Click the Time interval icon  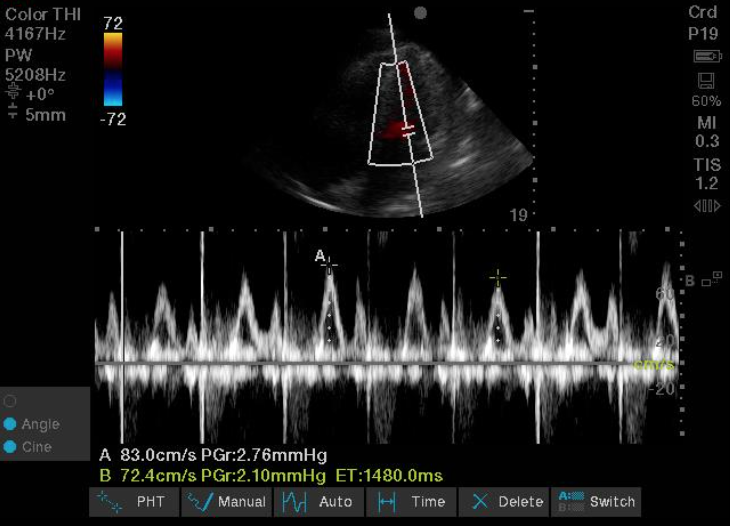386,502
